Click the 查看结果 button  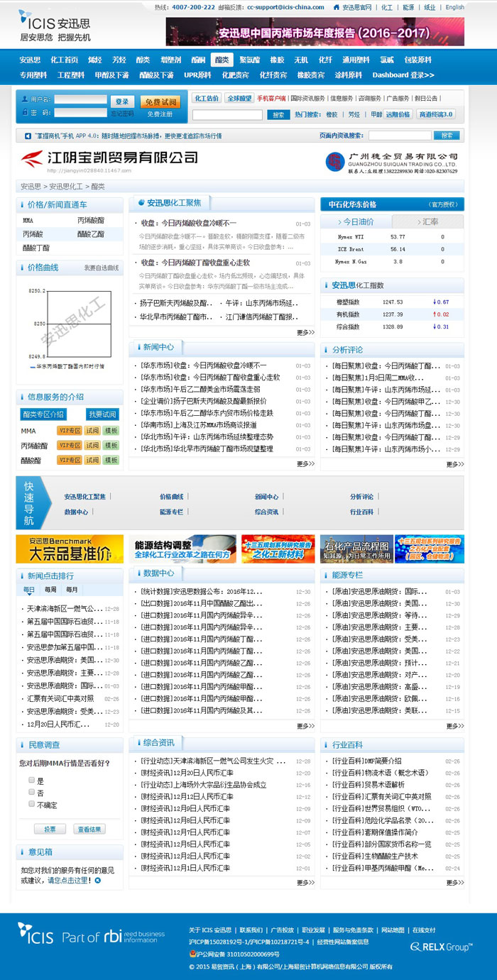(89, 829)
